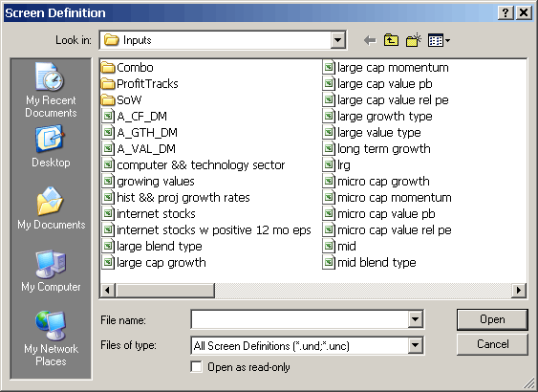Screen dimensions: 538x392
Task: Enable Open as read-only checkbox
Action: (197, 367)
